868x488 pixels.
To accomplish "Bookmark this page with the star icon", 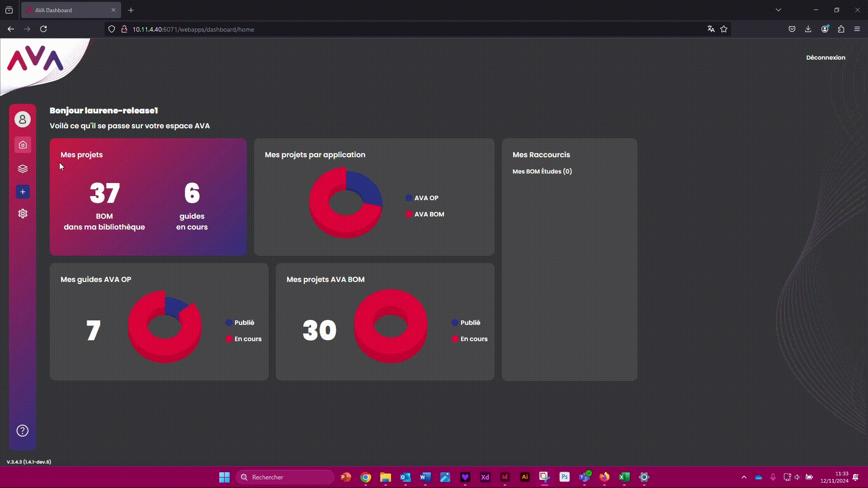I will pyautogui.click(x=724, y=29).
